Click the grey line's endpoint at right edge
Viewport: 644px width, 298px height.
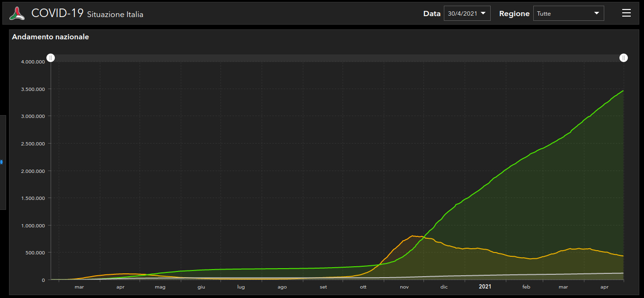point(623,273)
